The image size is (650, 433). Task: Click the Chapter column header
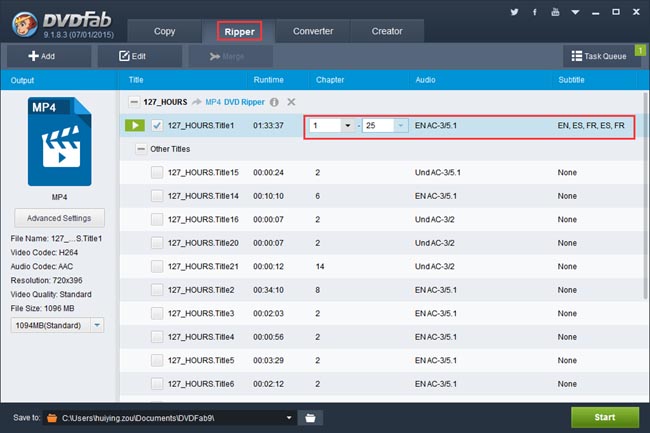pos(330,80)
